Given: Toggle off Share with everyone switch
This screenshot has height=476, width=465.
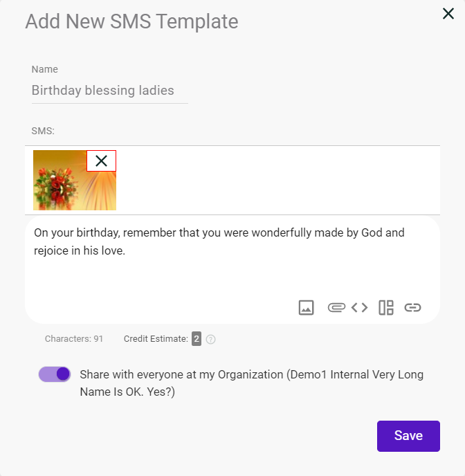Looking at the screenshot, I should pos(55,374).
